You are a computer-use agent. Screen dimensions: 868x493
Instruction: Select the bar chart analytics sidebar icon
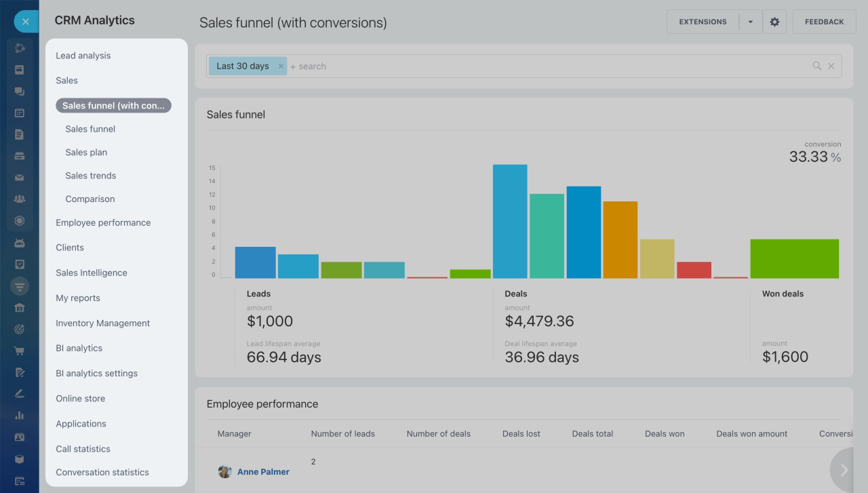pyautogui.click(x=20, y=414)
